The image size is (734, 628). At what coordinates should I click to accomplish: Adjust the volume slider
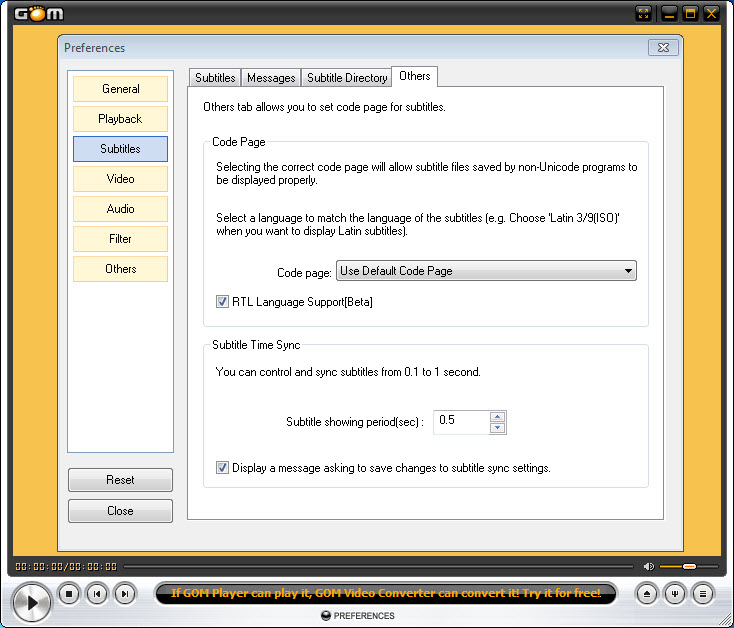[689, 567]
